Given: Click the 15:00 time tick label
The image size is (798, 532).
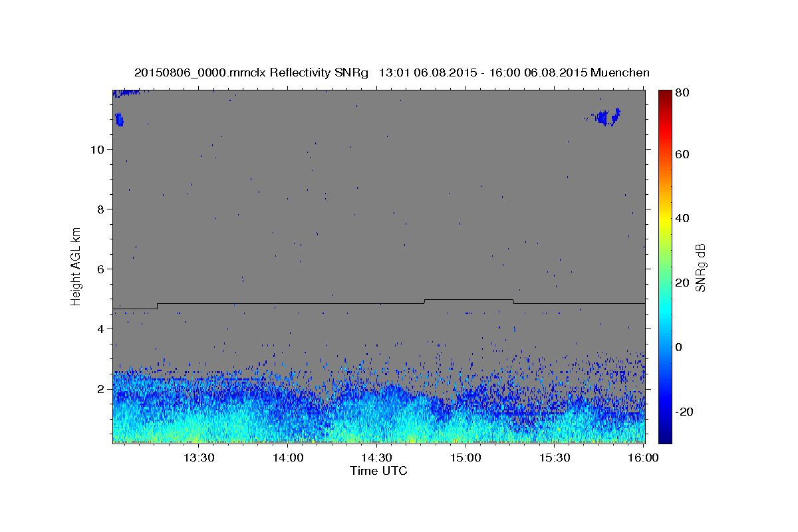Looking at the screenshot, I should [465, 458].
